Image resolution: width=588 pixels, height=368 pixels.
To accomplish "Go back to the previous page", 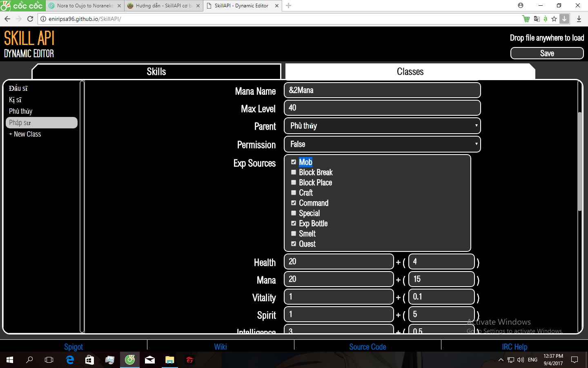I will (x=7, y=19).
